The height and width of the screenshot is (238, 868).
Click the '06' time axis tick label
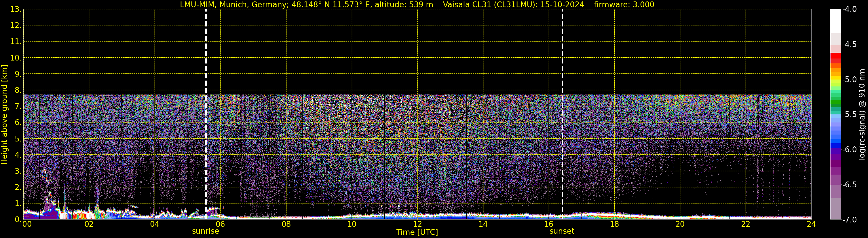tap(220, 224)
